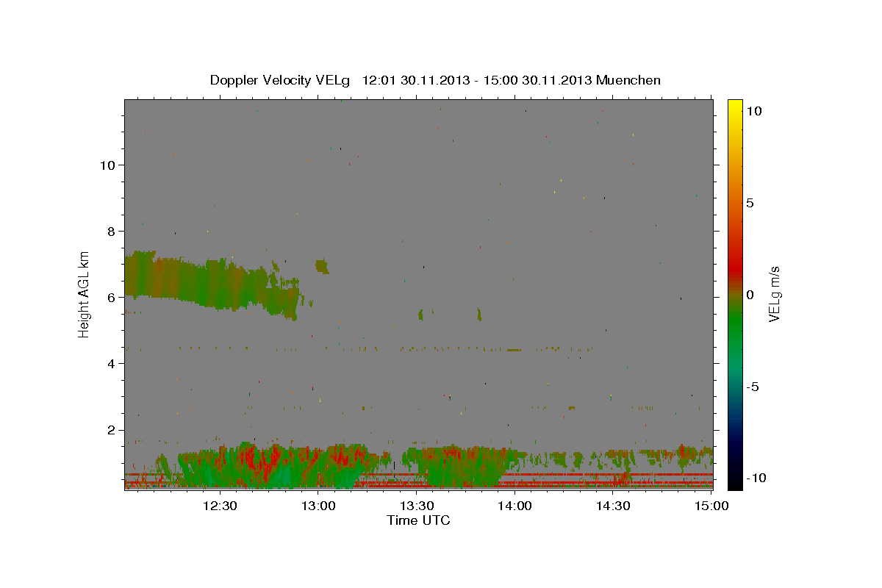Click the 14:30 time tick label
The image size is (882, 588).
pyautogui.click(x=613, y=506)
